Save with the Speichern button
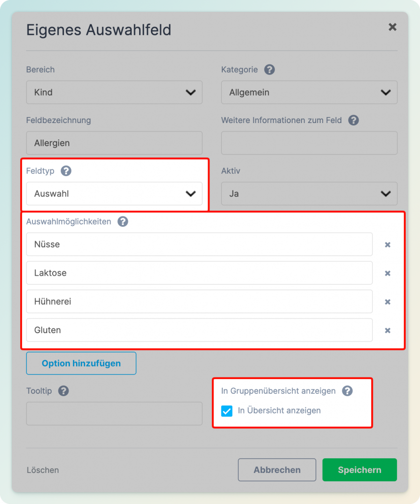Screen dimensions: 420x504 (360, 470)
